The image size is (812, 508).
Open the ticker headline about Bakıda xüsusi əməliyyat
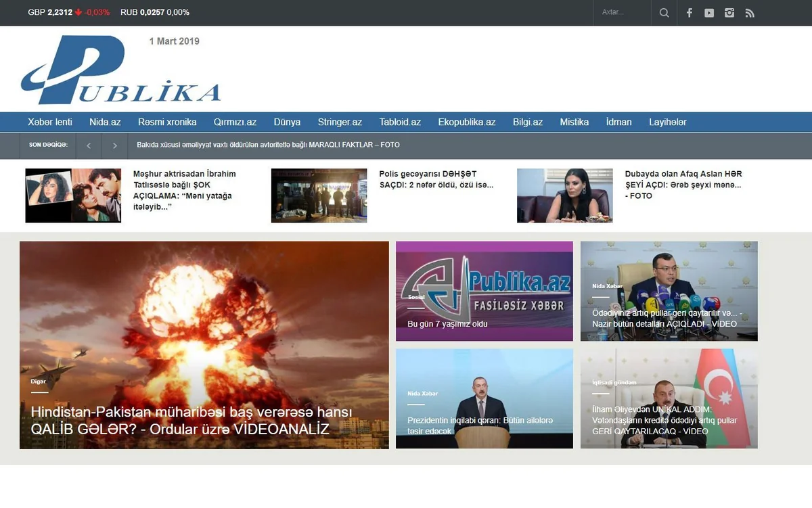268,145
